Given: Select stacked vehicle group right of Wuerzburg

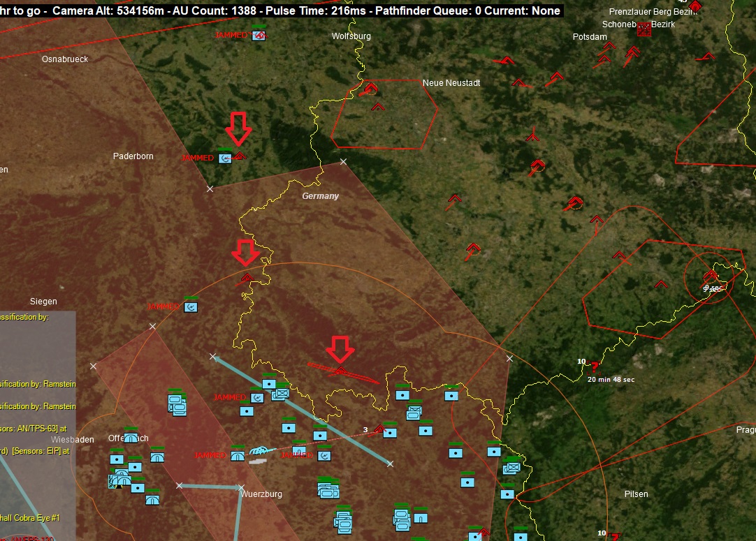Looking at the screenshot, I should 328,489.
